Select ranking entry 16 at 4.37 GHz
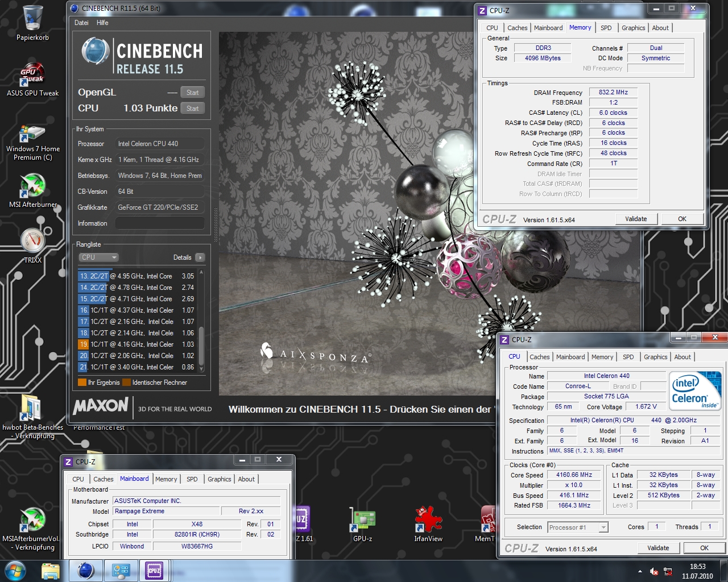This screenshot has height=582, width=728. 137,310
